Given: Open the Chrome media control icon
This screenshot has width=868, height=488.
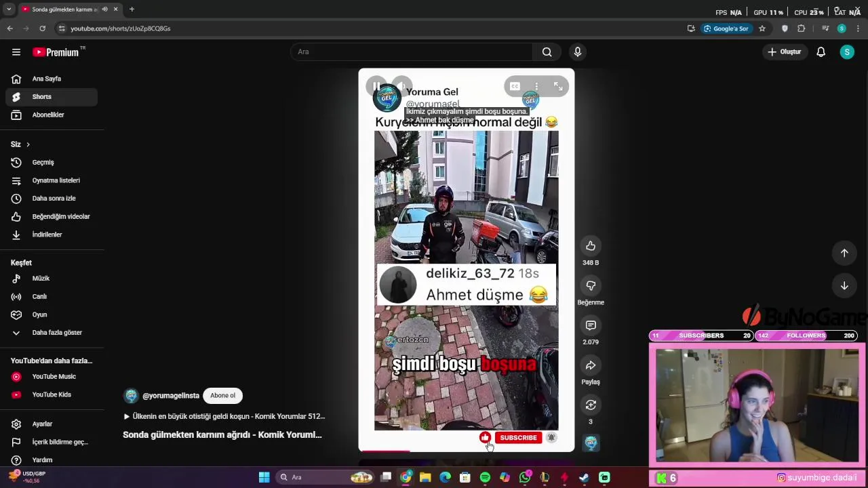Looking at the screenshot, I should (825, 28).
